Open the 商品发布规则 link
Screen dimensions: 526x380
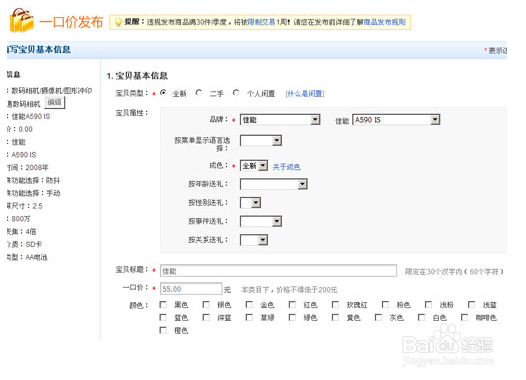384,22
